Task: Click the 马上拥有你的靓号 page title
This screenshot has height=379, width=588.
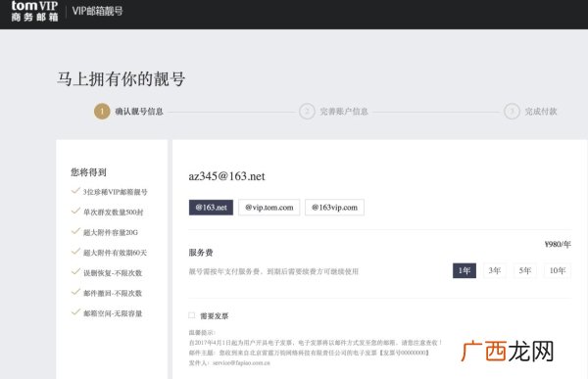Action: point(122,79)
